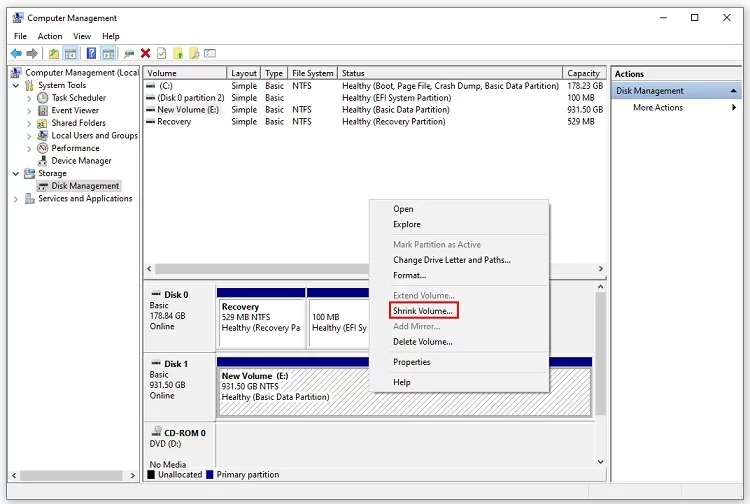Click the Forward arrow in the toolbar
Viewport: 750px width, 504px height.
click(x=32, y=54)
